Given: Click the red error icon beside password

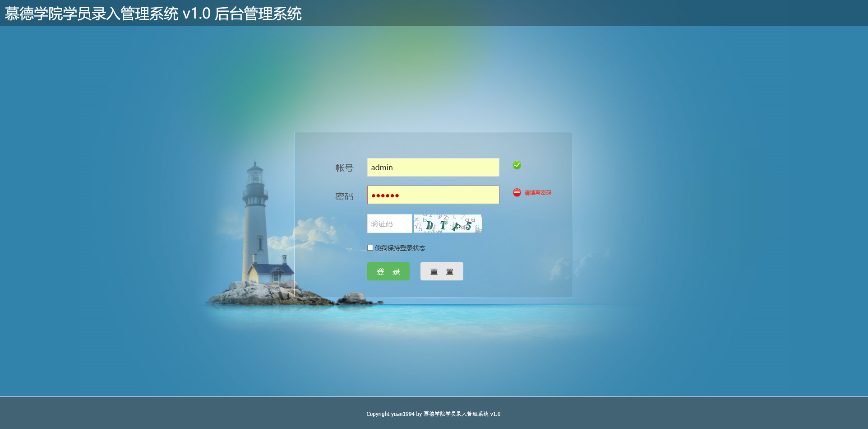Looking at the screenshot, I should coord(517,193).
